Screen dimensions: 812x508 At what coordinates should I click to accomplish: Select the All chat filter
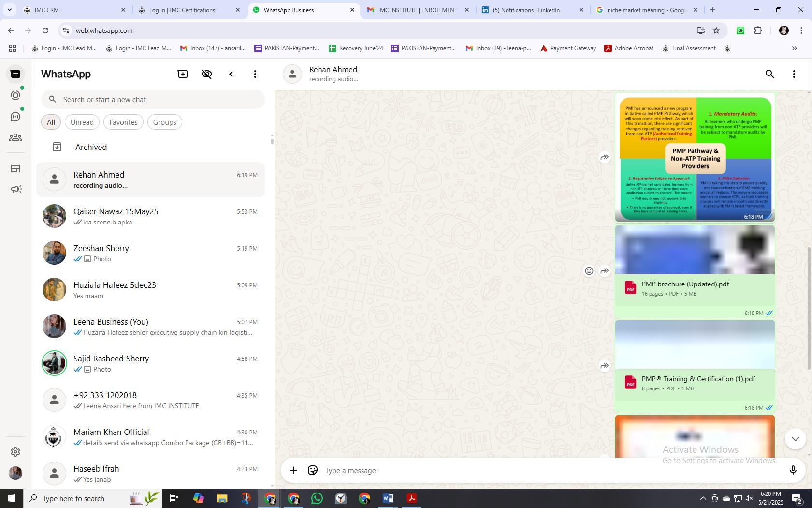pyautogui.click(x=51, y=122)
